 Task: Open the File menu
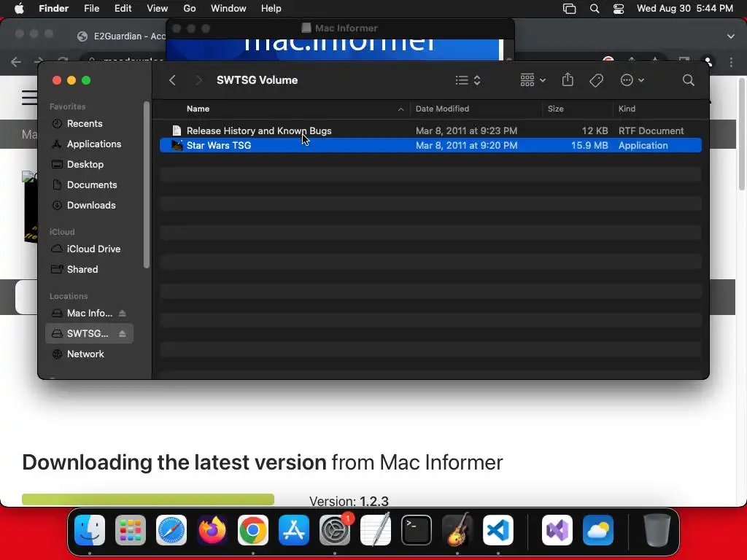coord(91,9)
